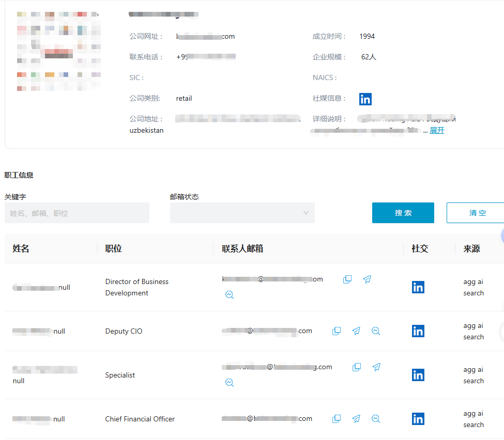Send email to Director of Business Development
The image size is (504, 440).
(367, 279)
